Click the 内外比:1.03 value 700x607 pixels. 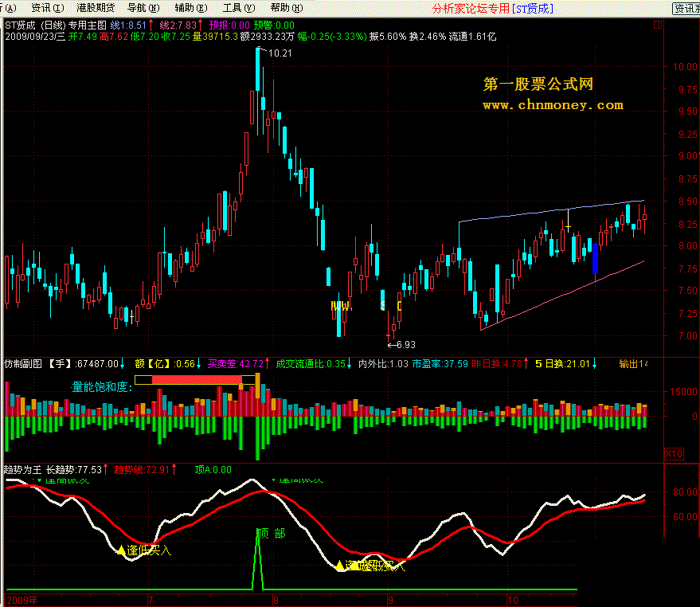point(384,364)
